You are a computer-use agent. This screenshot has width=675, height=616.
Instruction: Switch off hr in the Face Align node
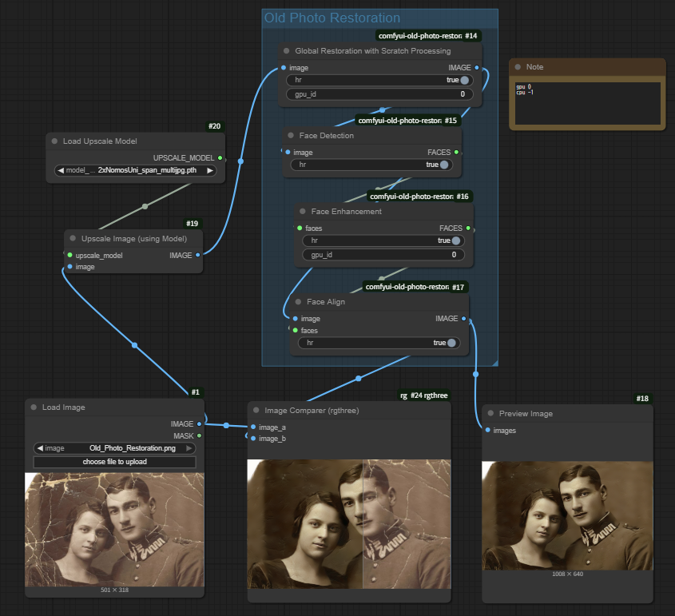tap(451, 343)
